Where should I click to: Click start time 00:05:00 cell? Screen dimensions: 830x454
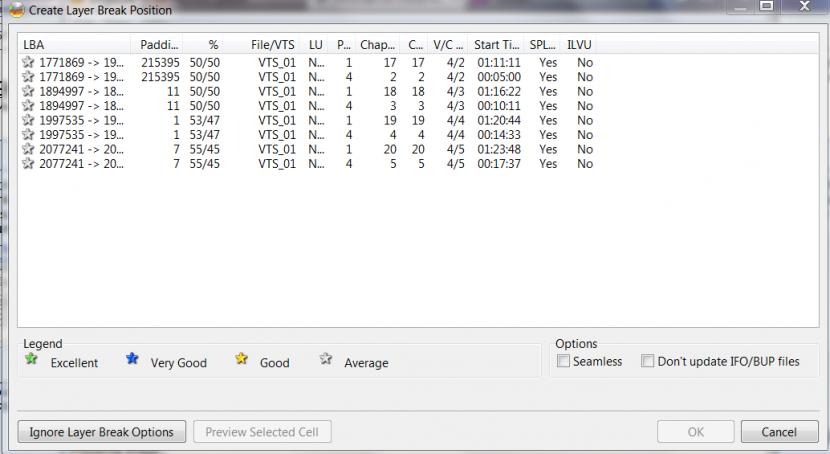[499, 77]
